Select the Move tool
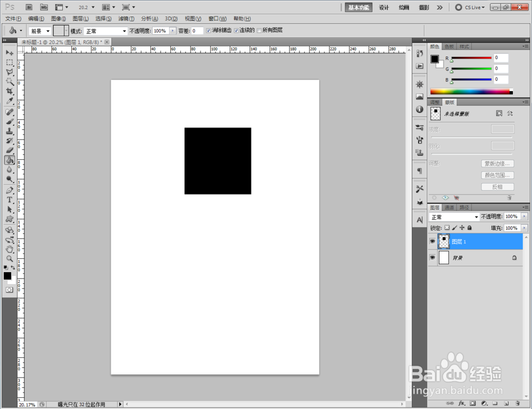Viewport: 532px width, 409px height. pos(10,53)
